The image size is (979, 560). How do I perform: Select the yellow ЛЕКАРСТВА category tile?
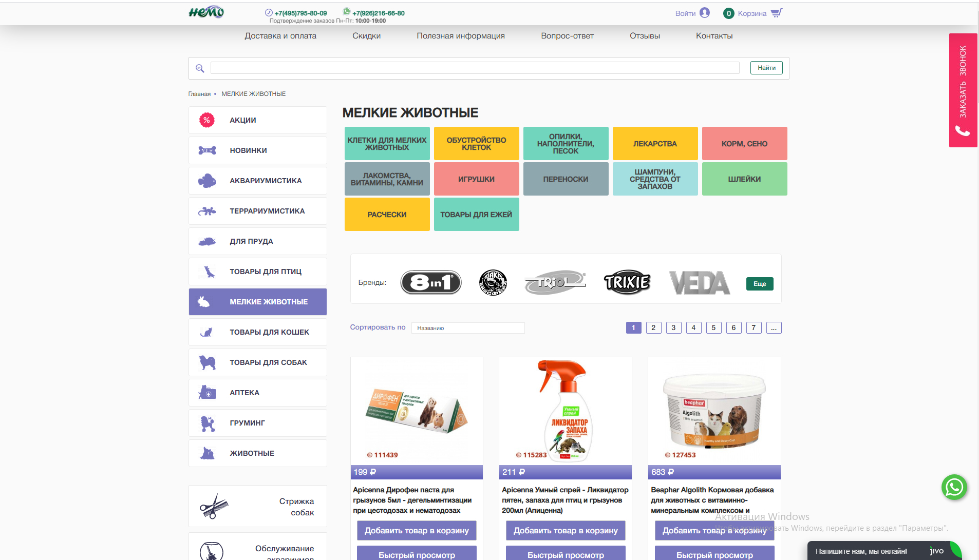(x=655, y=144)
